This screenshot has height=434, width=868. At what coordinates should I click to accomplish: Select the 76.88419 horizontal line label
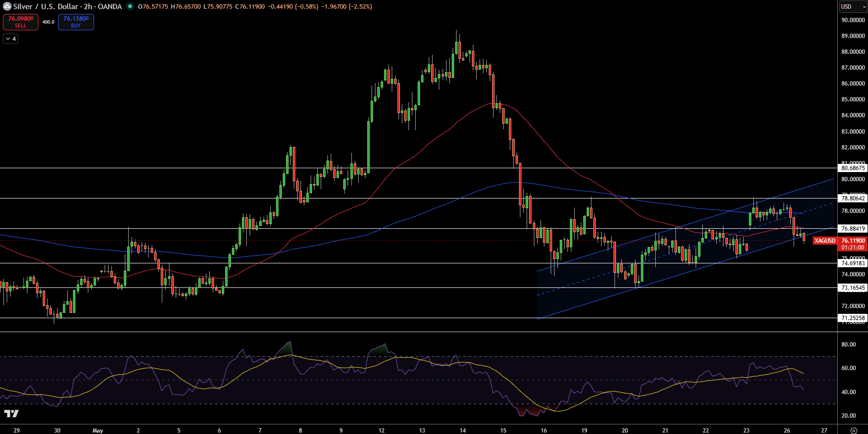tap(853, 229)
